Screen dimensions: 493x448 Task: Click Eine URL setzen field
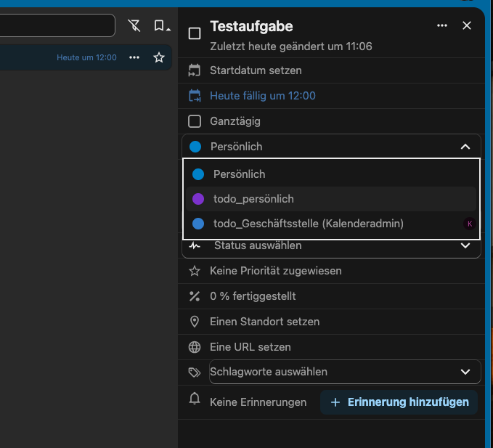pos(250,347)
